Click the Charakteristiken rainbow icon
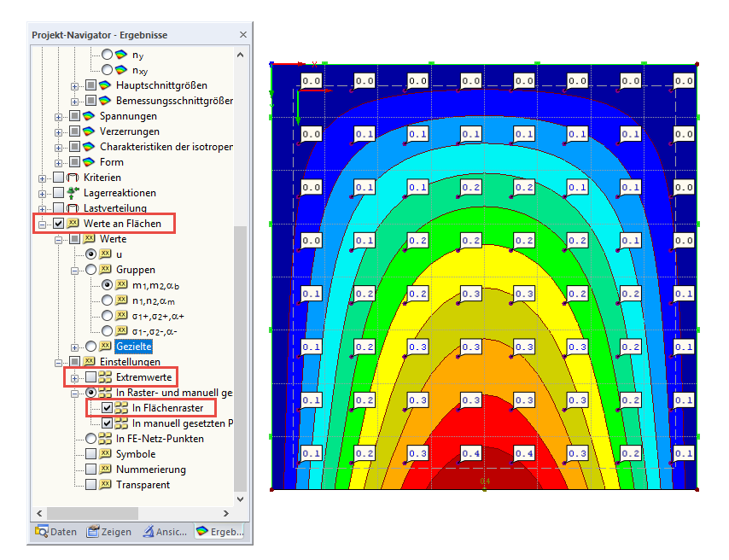Screen dimensions: 729x560 [88, 147]
